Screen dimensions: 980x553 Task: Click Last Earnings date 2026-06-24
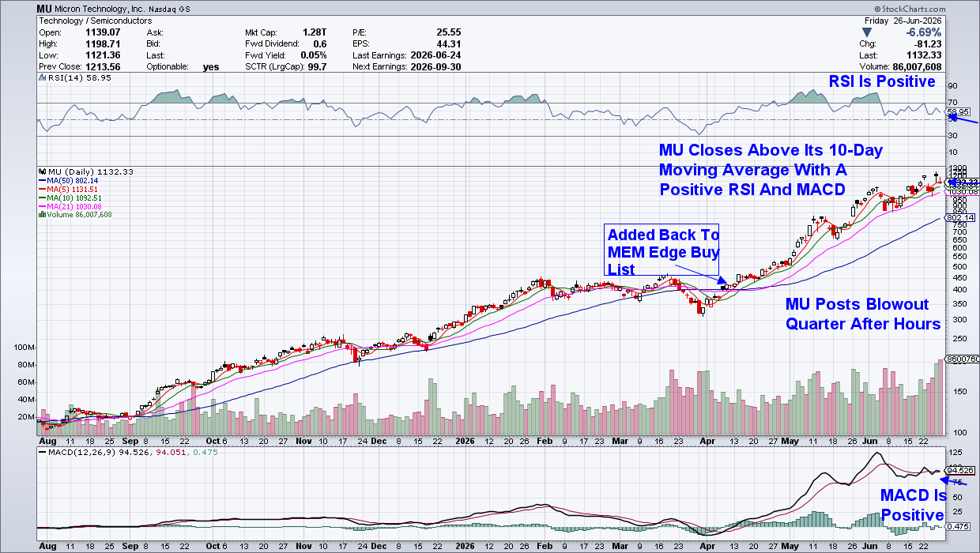(x=437, y=55)
